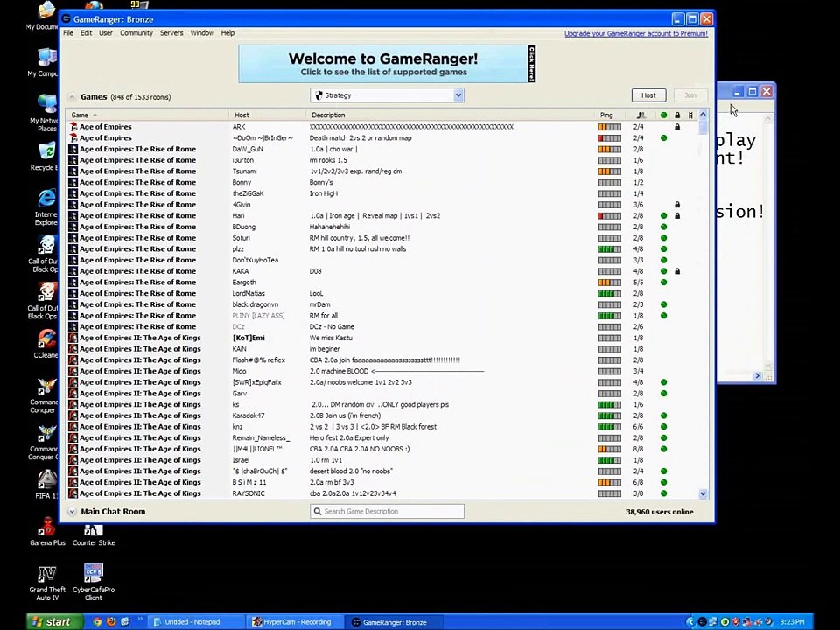Open the Edit menu
Screen dimensions: 840x630
pyautogui.click(x=87, y=33)
